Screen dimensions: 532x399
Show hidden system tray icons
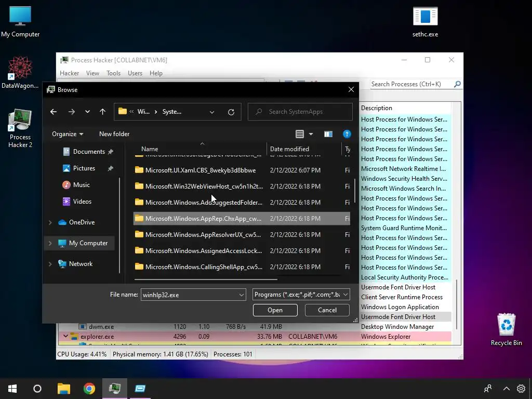click(x=506, y=389)
